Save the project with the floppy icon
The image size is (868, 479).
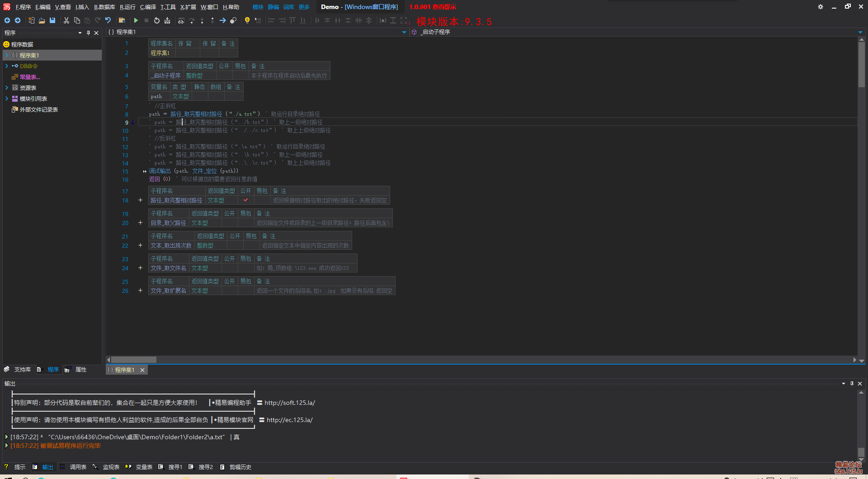[52, 20]
